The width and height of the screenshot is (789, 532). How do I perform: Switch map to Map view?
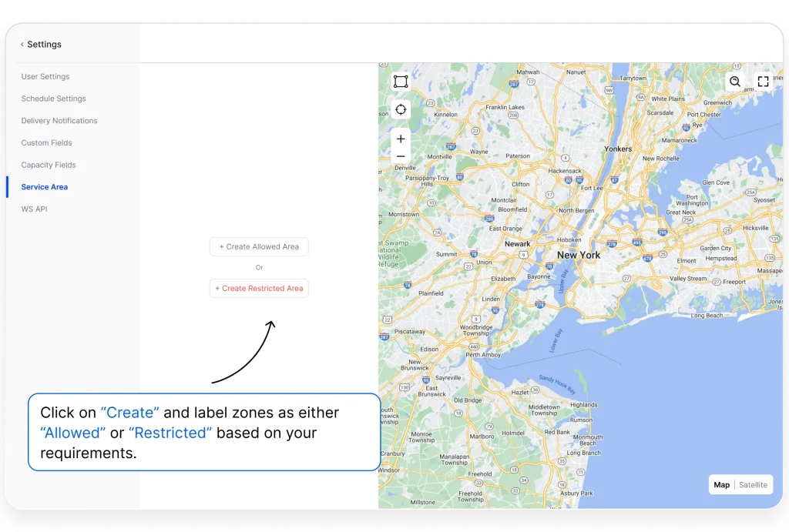(721, 485)
